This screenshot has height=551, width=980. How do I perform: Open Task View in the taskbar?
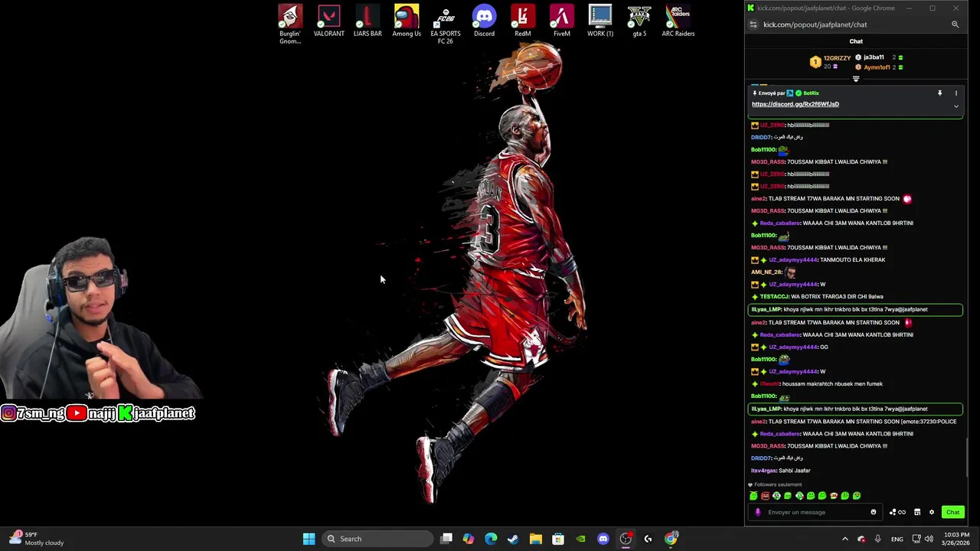tap(446, 539)
